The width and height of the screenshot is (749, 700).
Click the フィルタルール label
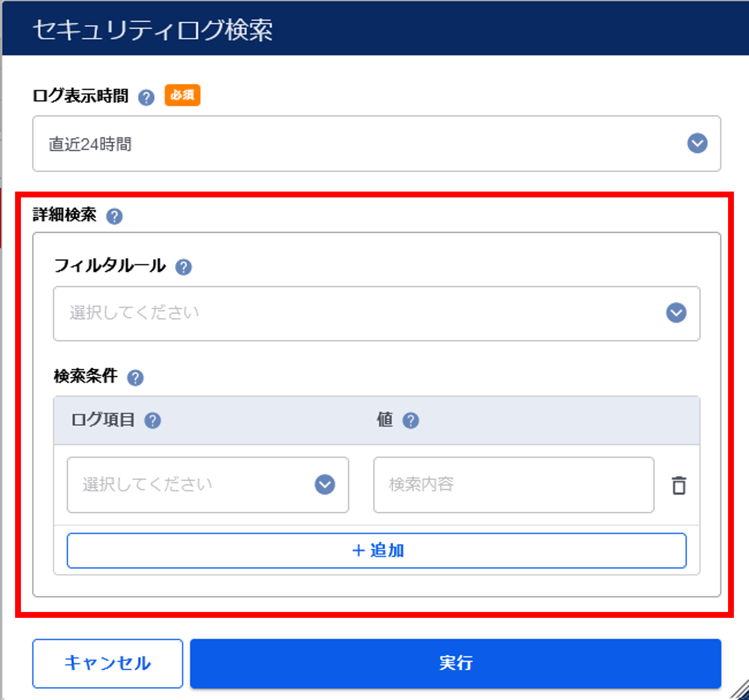tap(110, 266)
